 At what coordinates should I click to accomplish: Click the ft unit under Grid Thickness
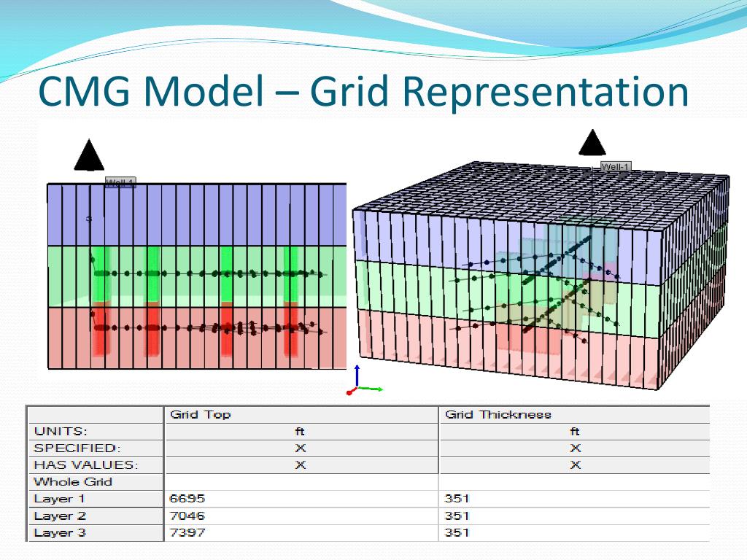[x=575, y=432]
